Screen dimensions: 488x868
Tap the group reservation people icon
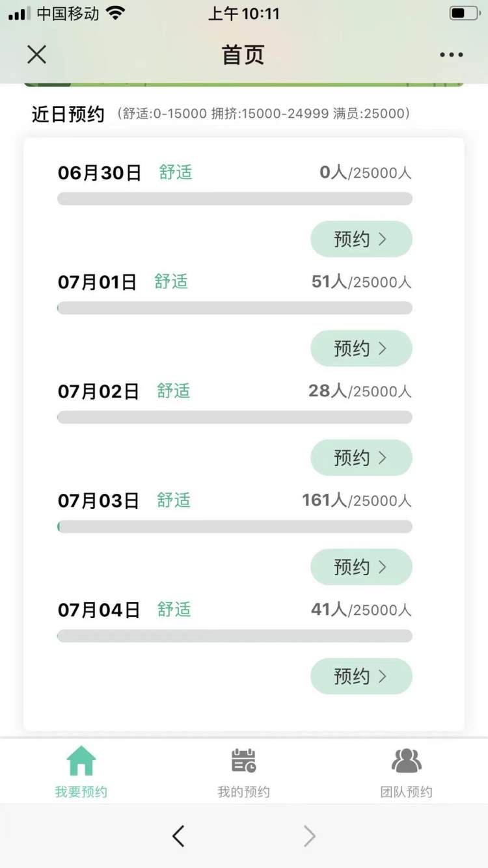pos(407,761)
